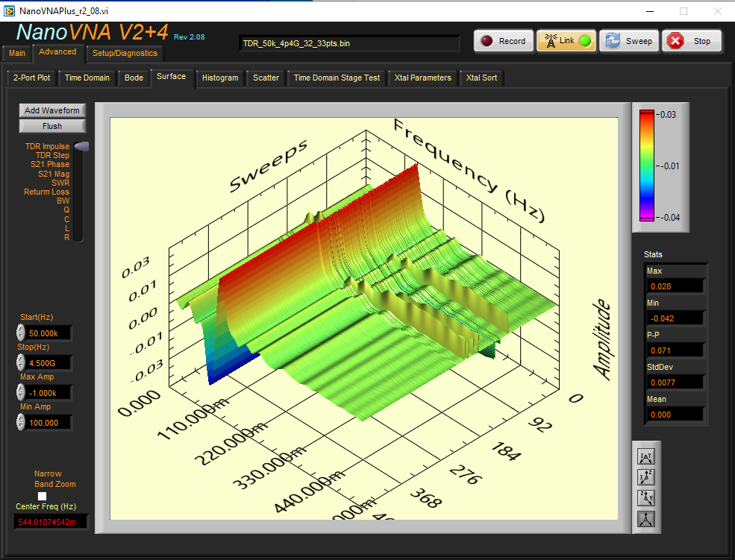Focus the Stop(Hz) field showing 4.500G
This screenshot has width=735, height=560.
click(49, 363)
